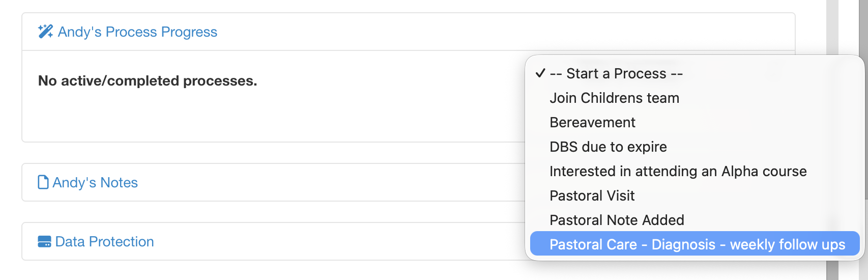Click the 'No active/completed processes.' message
Viewport: 868px width, 280px height.
click(148, 80)
